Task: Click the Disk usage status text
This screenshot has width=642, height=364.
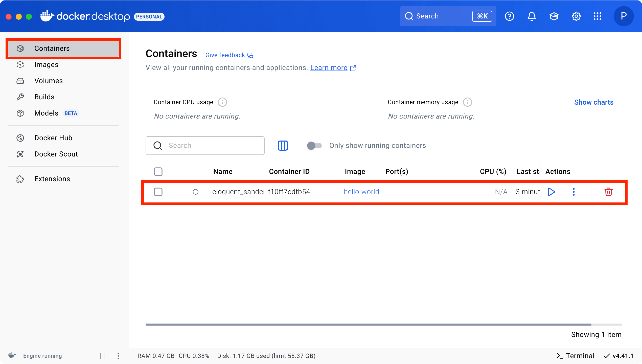Action: (x=266, y=356)
